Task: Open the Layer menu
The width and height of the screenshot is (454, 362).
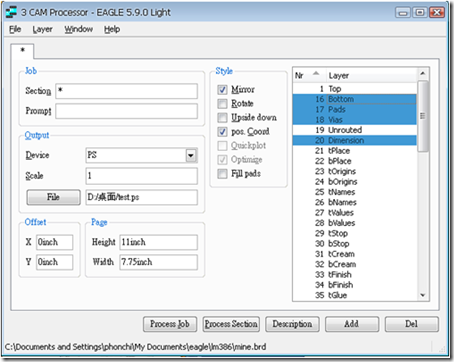Action: tap(42, 29)
